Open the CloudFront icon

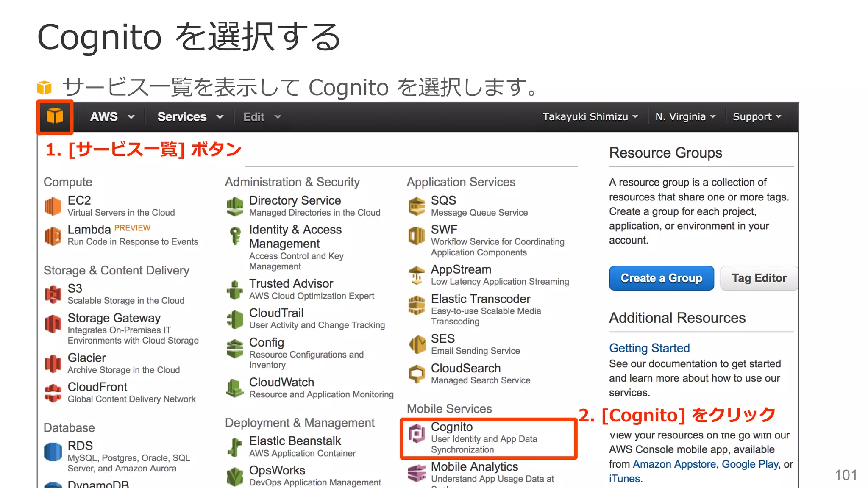coord(53,393)
